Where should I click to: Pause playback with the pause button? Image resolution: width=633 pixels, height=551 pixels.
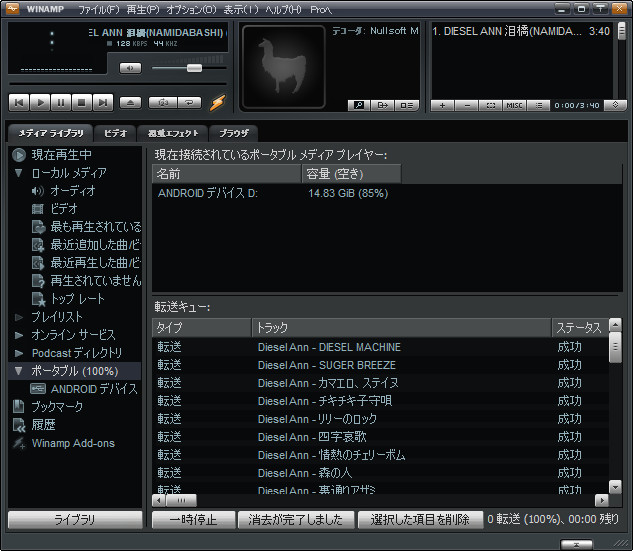(61, 103)
